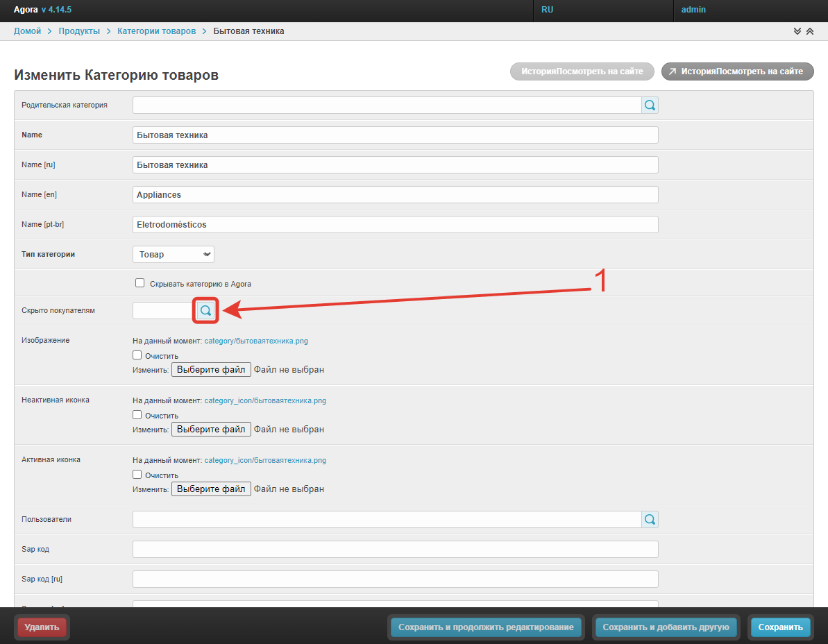Click the magnifier next to Скрыто покупателям
This screenshot has height=644, width=828.
(205, 311)
